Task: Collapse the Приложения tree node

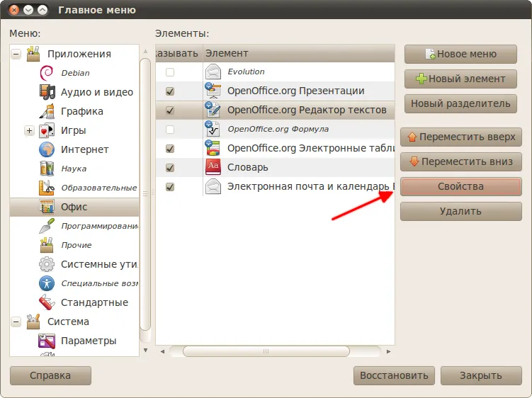Action: [x=16, y=54]
